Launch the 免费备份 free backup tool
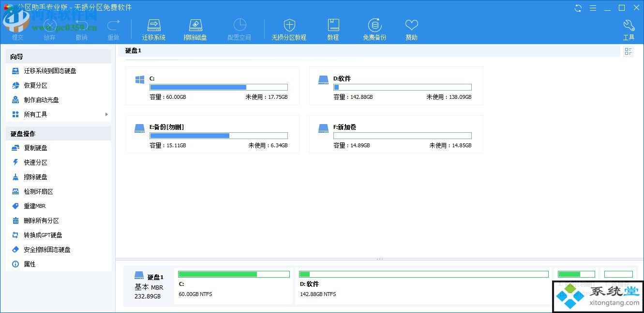This screenshot has height=313, width=644. click(x=374, y=30)
